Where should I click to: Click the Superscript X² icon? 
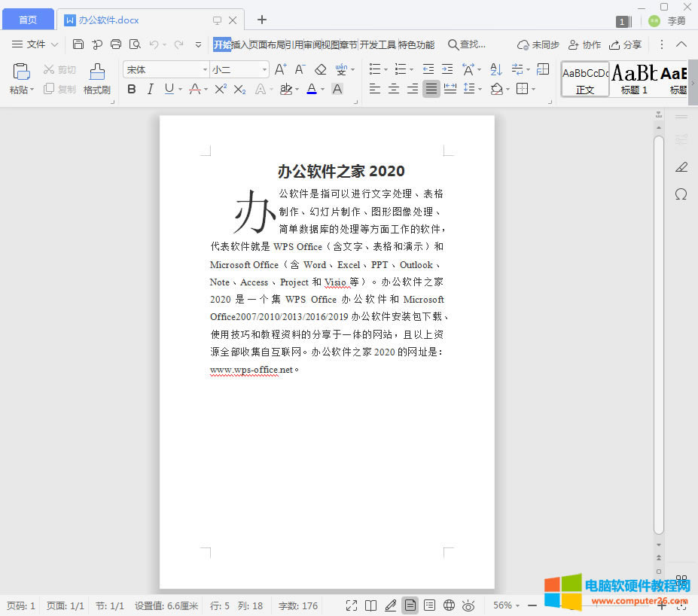point(220,89)
